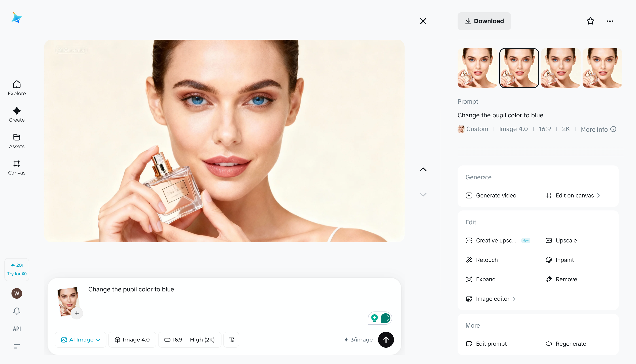This screenshot has width=636, height=364.
Task: Select the first result thumbnail
Action: click(x=477, y=68)
